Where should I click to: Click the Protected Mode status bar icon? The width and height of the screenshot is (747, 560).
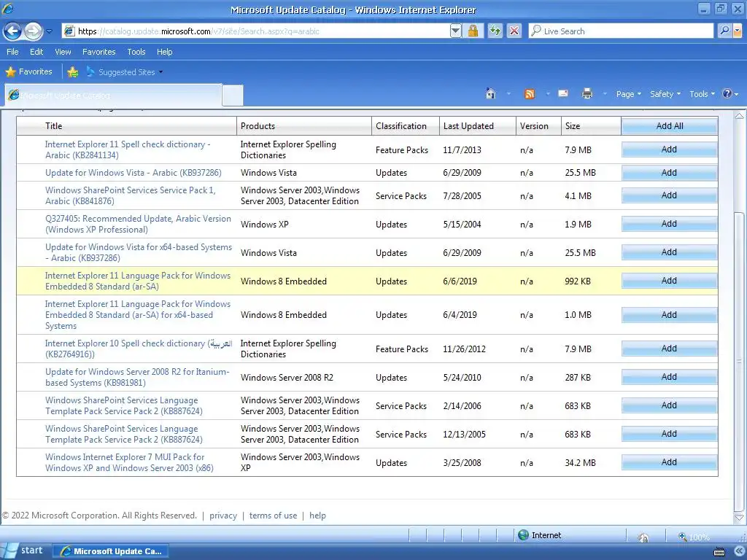[643, 537]
